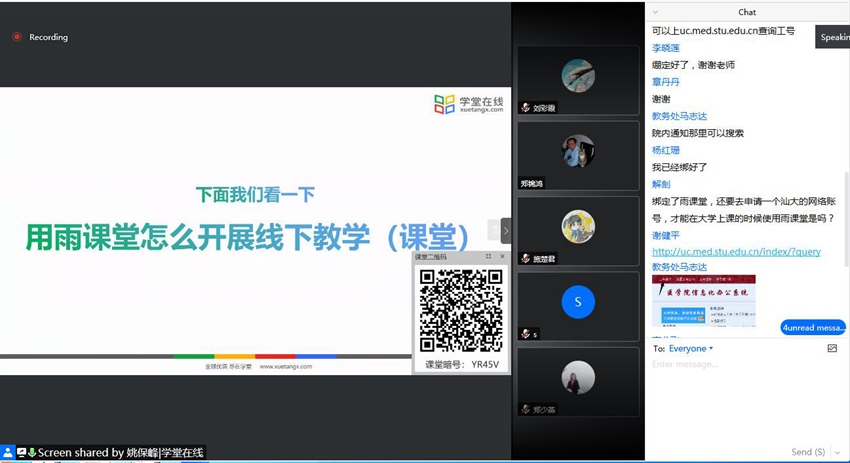Select 施楚君's cartoon avatar tile
This screenshot has width=850, height=463.
[x=578, y=226]
